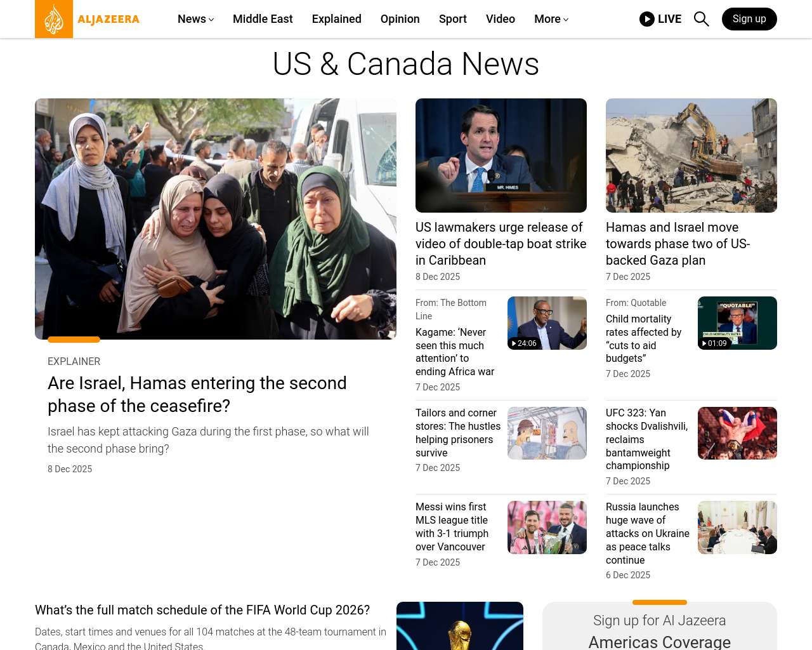Expand the More menu chevron
Image resolution: width=812 pixels, height=650 pixels.
(x=566, y=20)
